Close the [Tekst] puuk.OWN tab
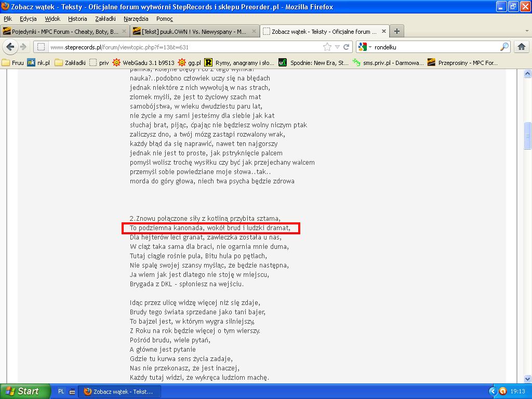 tap(254, 31)
